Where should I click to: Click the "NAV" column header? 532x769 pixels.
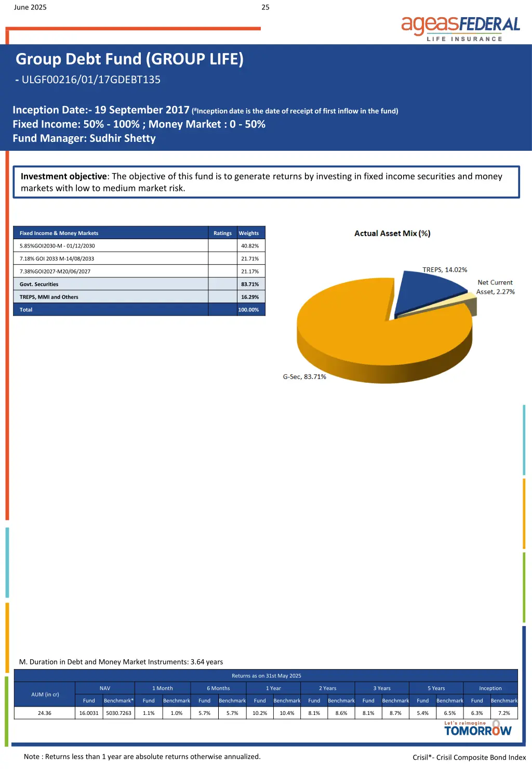[x=105, y=688]
